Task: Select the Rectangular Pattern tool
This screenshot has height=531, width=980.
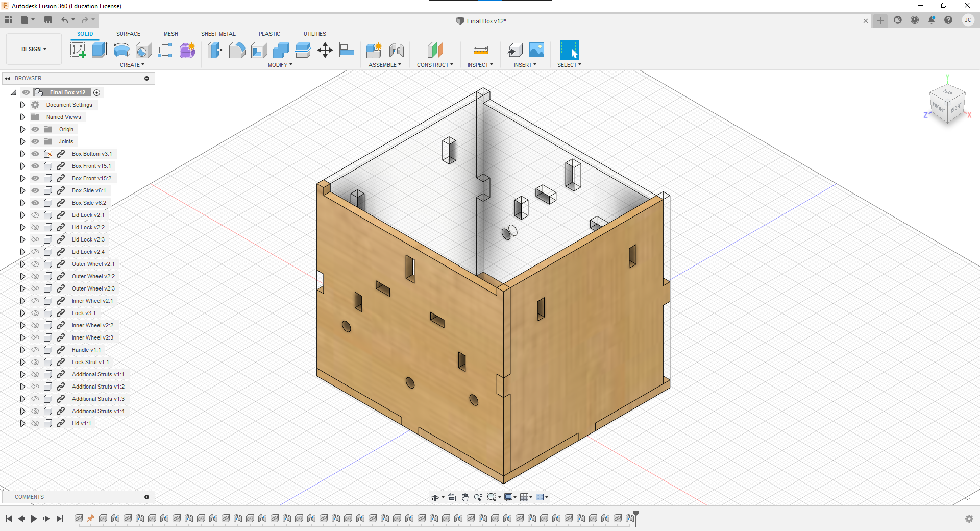Action: click(x=165, y=50)
